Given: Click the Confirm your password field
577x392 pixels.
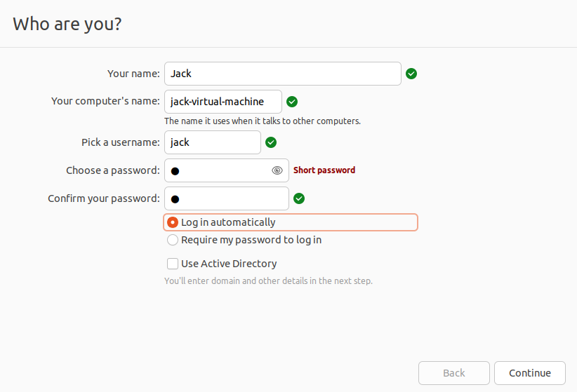Looking at the screenshot, I should click(226, 198).
